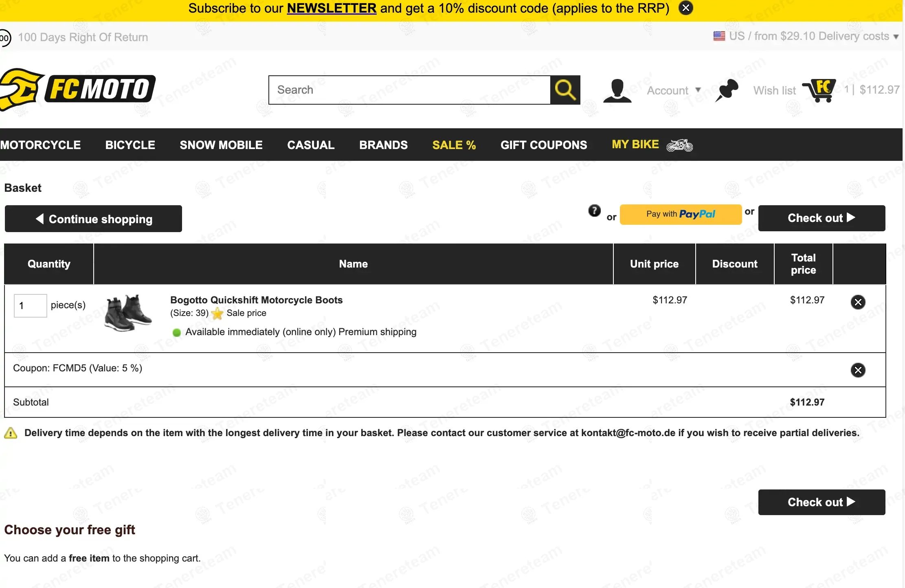Open the SNOW MOBILE menu
This screenshot has height=588, width=905.
pyautogui.click(x=221, y=145)
